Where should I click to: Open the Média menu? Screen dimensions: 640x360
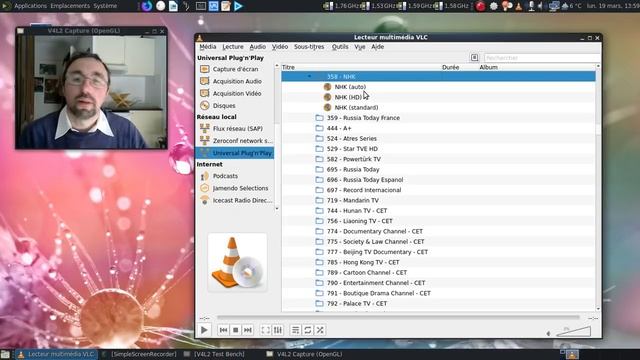208,47
